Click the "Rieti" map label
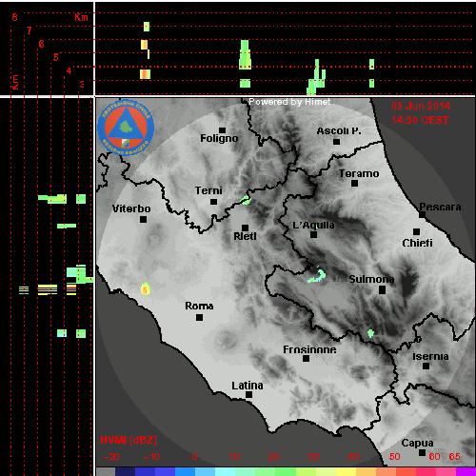The image size is (476, 476). 245,236
